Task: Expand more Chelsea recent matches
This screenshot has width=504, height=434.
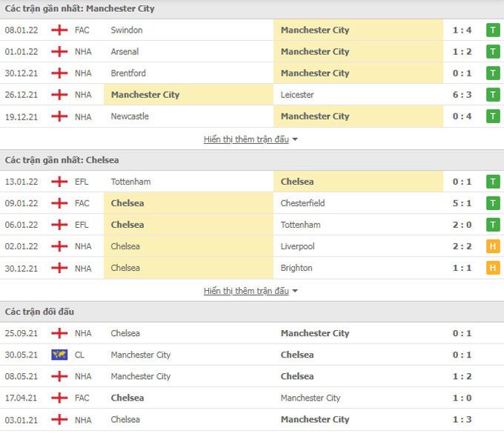Action: pos(251,291)
